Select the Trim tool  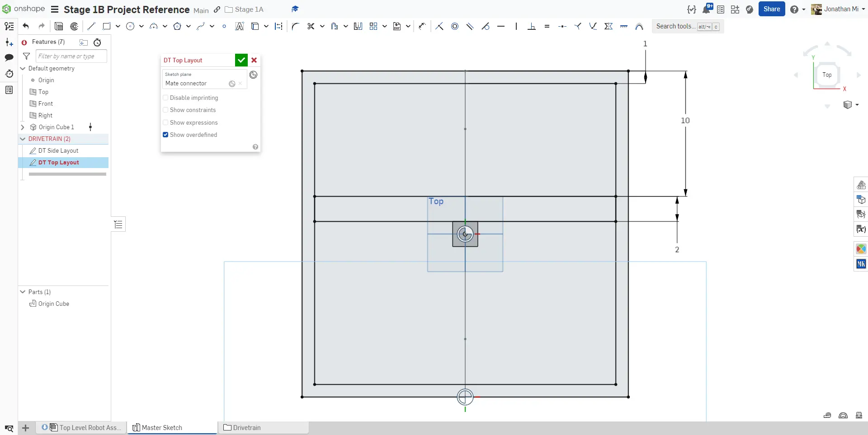click(x=311, y=27)
